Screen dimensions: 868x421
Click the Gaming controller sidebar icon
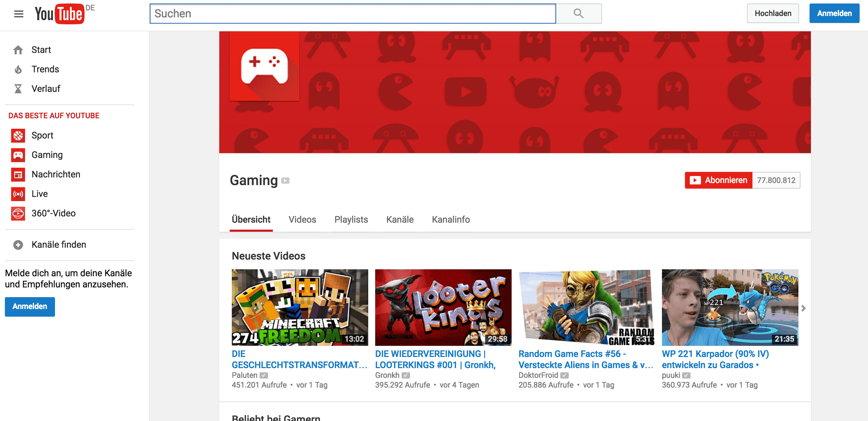[x=18, y=155]
